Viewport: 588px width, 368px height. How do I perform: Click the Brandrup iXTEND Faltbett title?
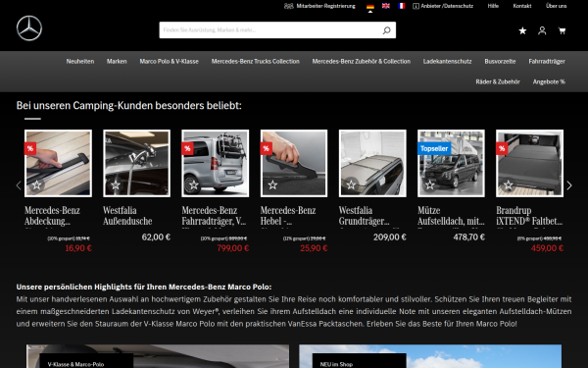tap(529, 216)
